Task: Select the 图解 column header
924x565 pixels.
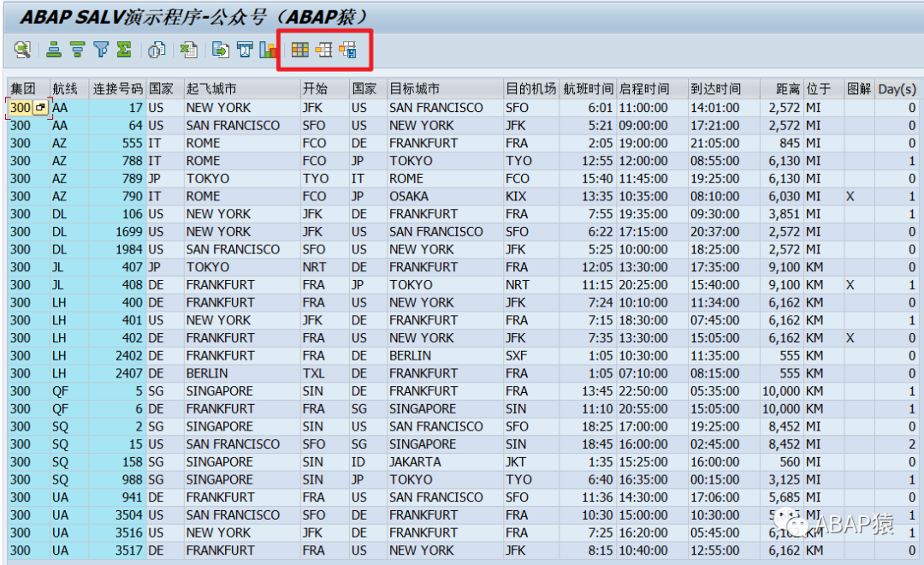Action: pos(859,88)
